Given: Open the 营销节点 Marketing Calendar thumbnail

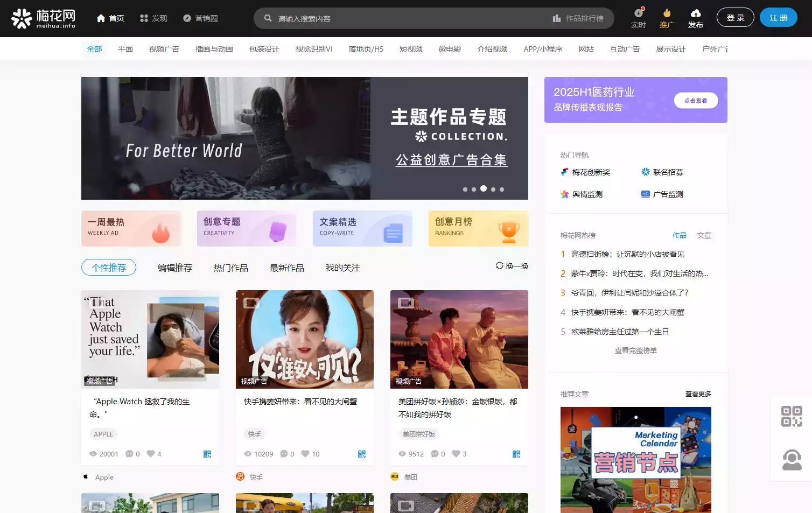Looking at the screenshot, I should [x=636, y=460].
